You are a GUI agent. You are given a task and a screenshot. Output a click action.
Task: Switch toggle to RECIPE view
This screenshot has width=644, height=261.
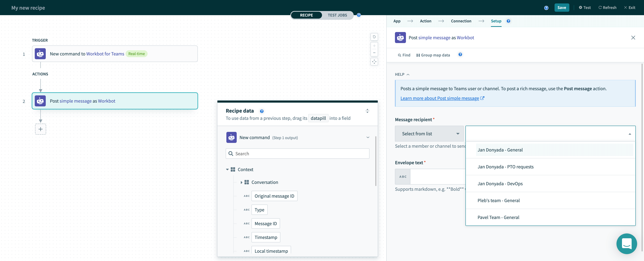coord(306,15)
